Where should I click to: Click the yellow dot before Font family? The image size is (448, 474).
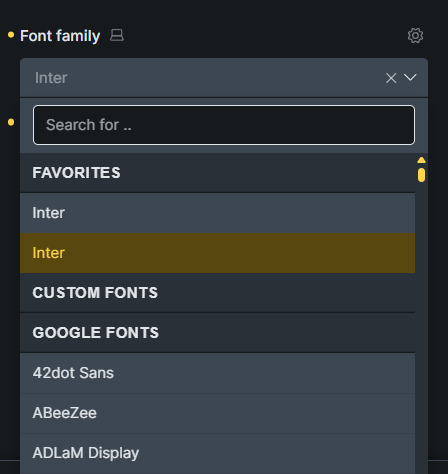click(11, 35)
